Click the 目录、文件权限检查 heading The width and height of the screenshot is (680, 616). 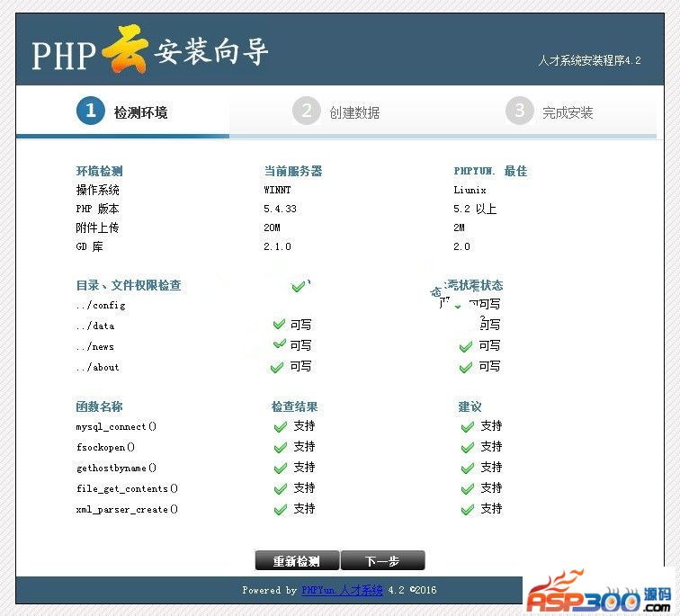(129, 285)
